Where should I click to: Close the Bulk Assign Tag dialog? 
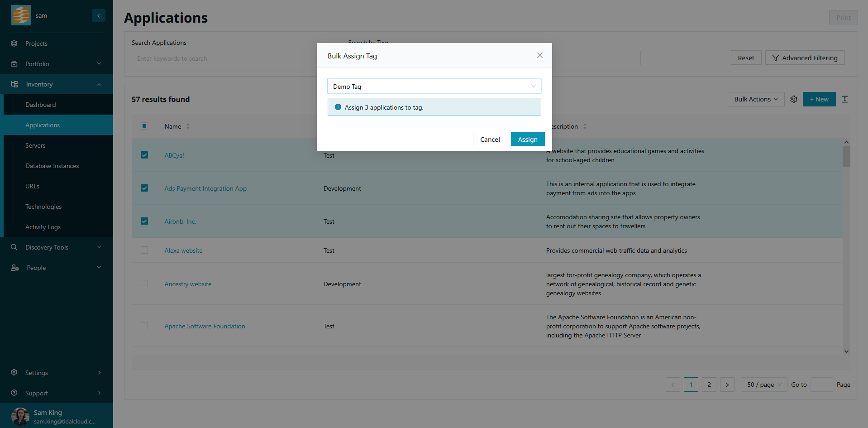pyautogui.click(x=539, y=55)
